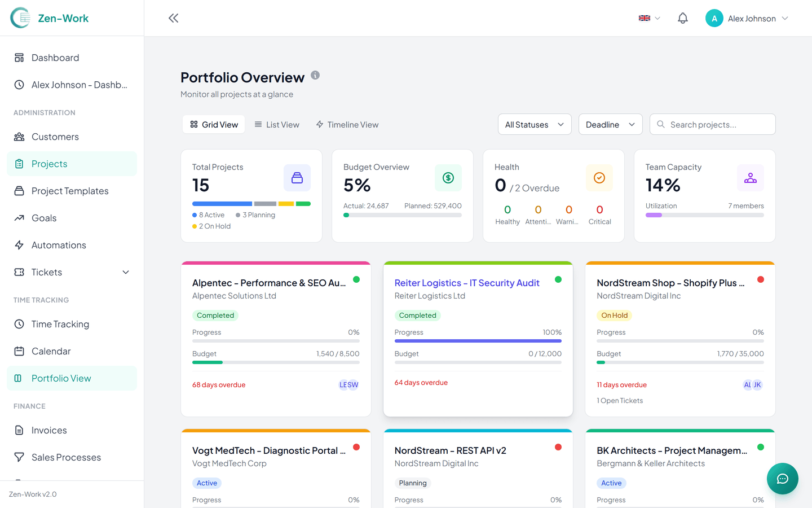Open the chat support bubble

(783, 479)
